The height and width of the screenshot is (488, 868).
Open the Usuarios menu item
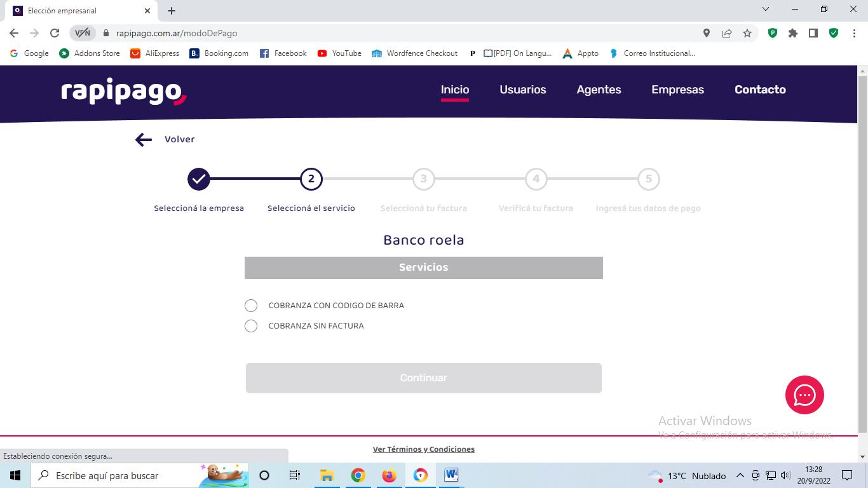[x=522, y=90]
